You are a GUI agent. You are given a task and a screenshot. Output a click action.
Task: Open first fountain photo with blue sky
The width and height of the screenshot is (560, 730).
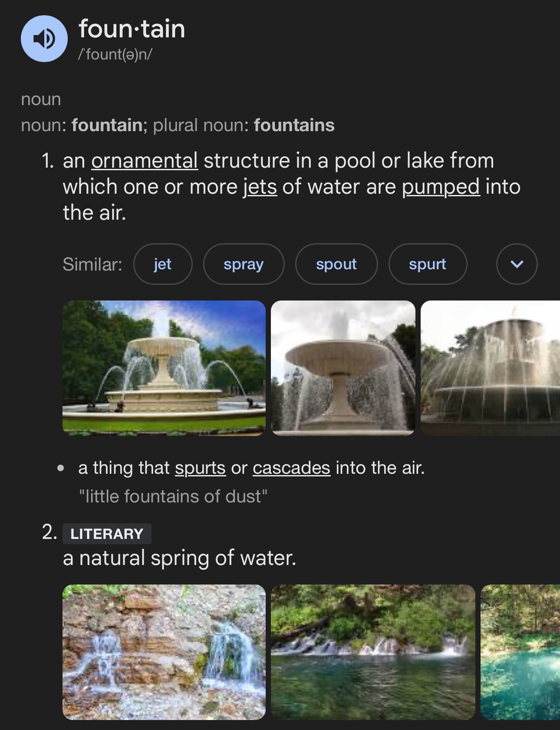coord(164,368)
